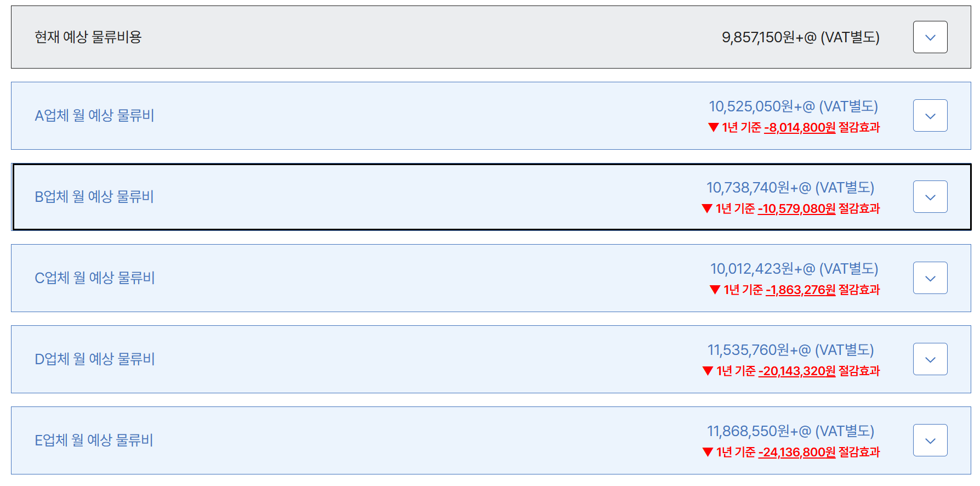This screenshot has height=486, width=980.
Task: Click the red triangle beside C업체 savings
Action: (x=715, y=290)
